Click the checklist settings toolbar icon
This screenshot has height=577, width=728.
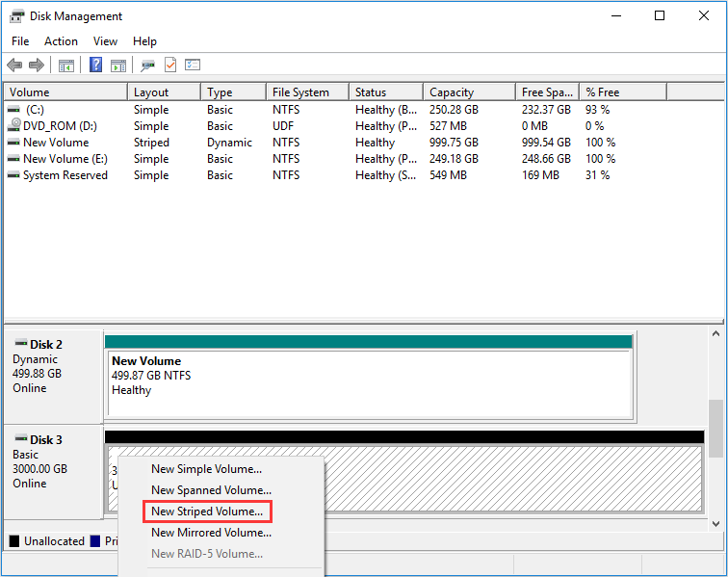[193, 65]
